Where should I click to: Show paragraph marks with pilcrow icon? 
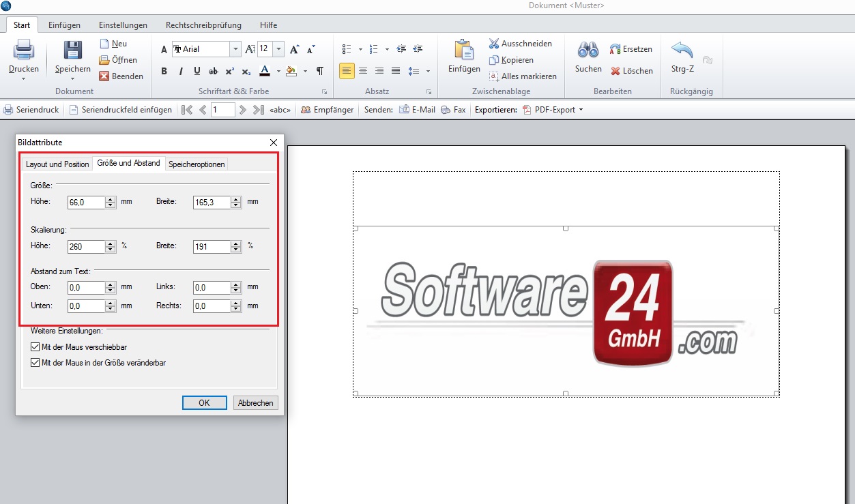(x=320, y=71)
